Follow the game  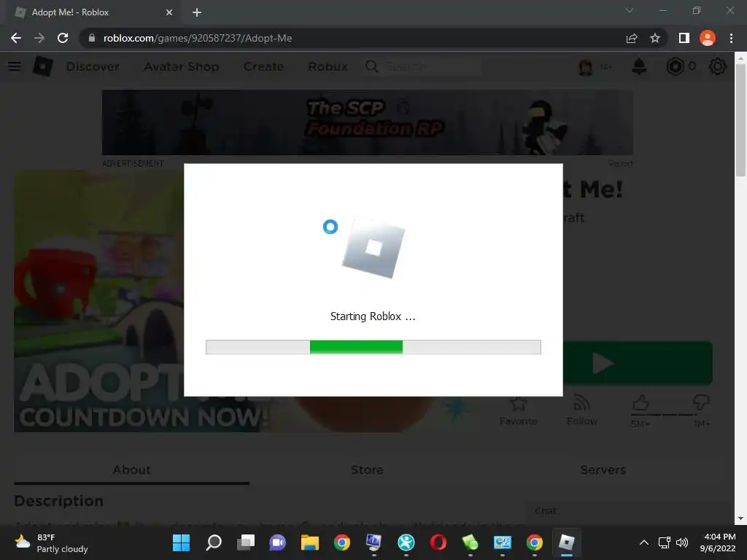(581, 410)
